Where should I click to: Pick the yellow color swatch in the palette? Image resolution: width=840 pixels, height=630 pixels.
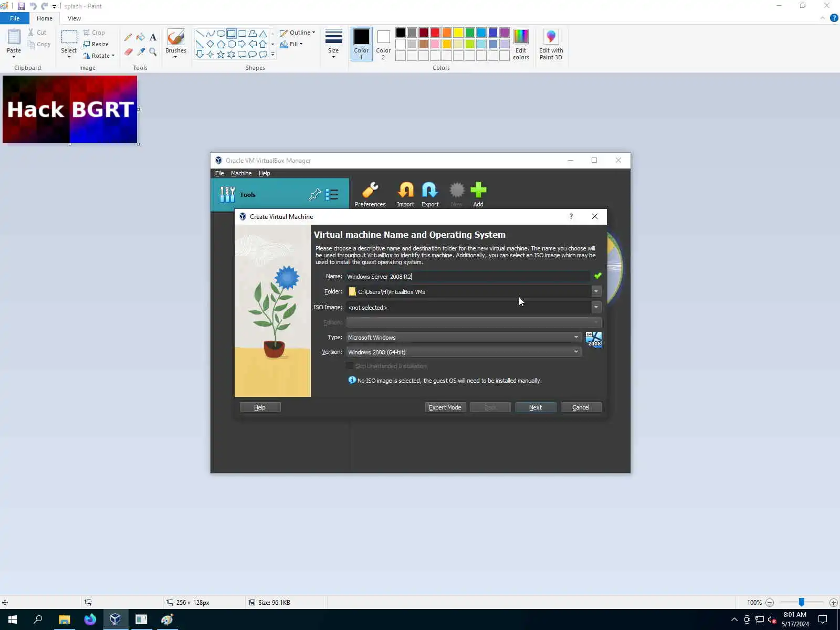458,33
